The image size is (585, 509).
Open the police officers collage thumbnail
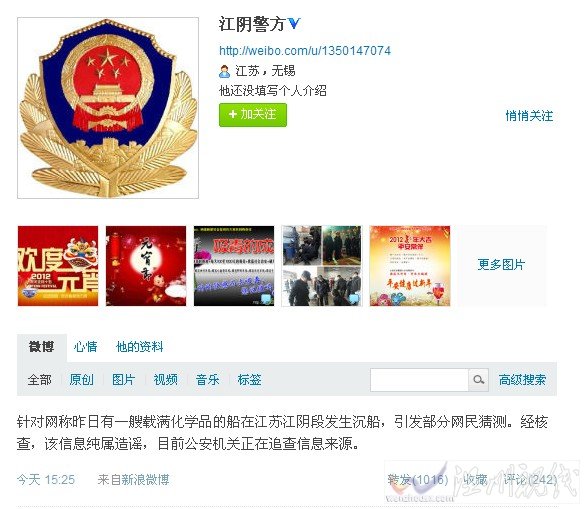(x=322, y=266)
